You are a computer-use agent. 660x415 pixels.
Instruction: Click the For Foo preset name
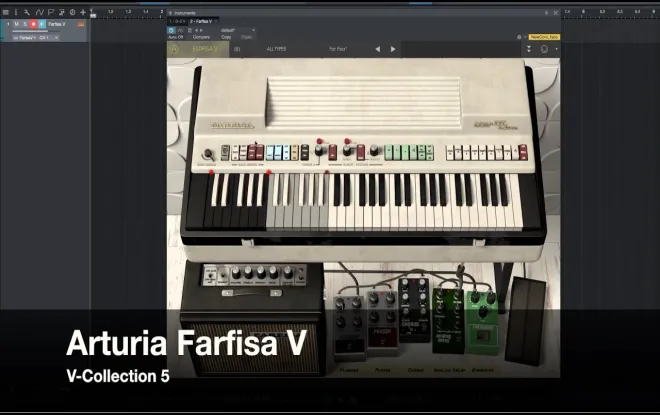[338, 49]
